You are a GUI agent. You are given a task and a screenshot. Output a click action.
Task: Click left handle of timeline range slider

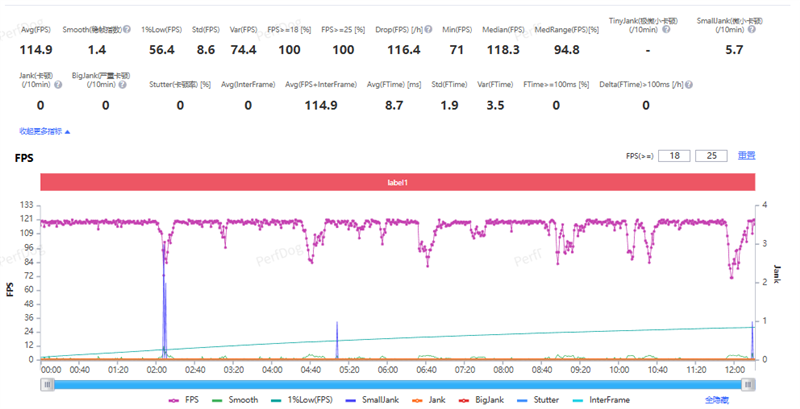tap(47, 382)
